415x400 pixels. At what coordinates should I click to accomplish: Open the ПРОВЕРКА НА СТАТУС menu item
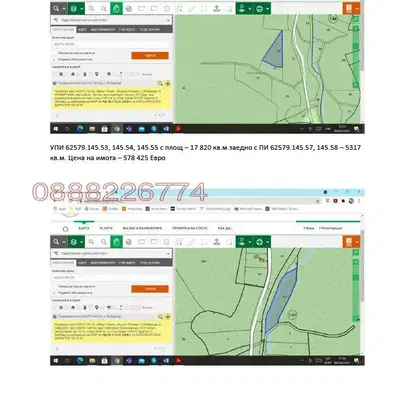[x=190, y=228]
